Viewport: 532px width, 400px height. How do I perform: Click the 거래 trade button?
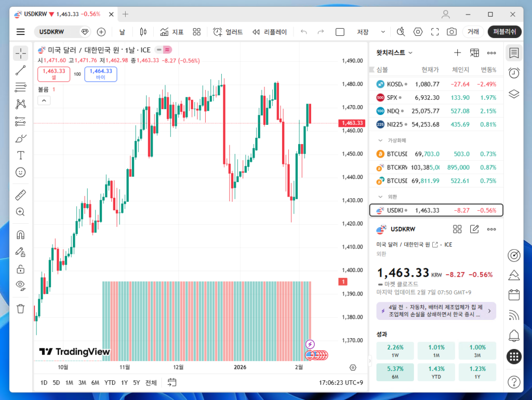pyautogui.click(x=473, y=32)
